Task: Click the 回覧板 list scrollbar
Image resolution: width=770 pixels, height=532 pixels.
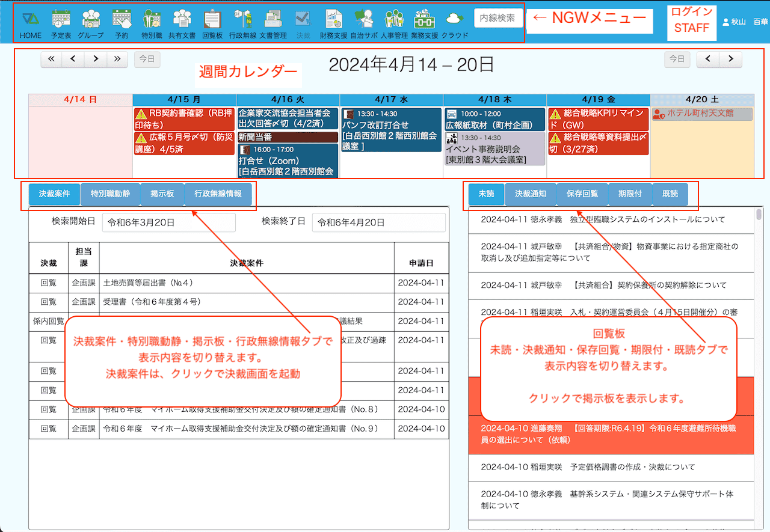Action: pyautogui.click(x=759, y=215)
